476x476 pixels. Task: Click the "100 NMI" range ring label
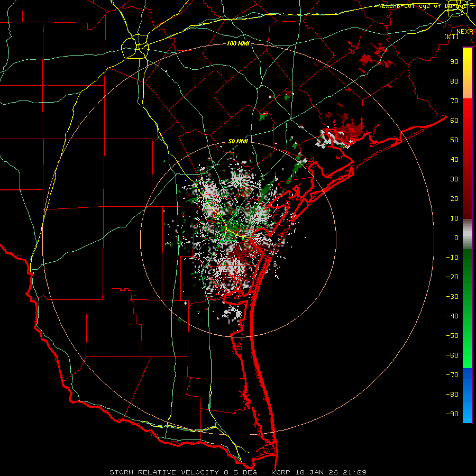click(x=238, y=43)
